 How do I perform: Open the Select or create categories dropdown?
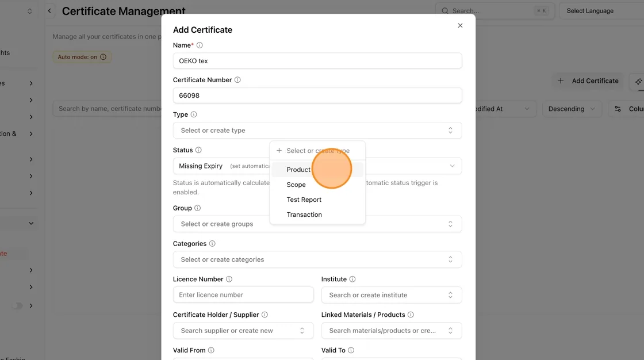pyautogui.click(x=317, y=260)
